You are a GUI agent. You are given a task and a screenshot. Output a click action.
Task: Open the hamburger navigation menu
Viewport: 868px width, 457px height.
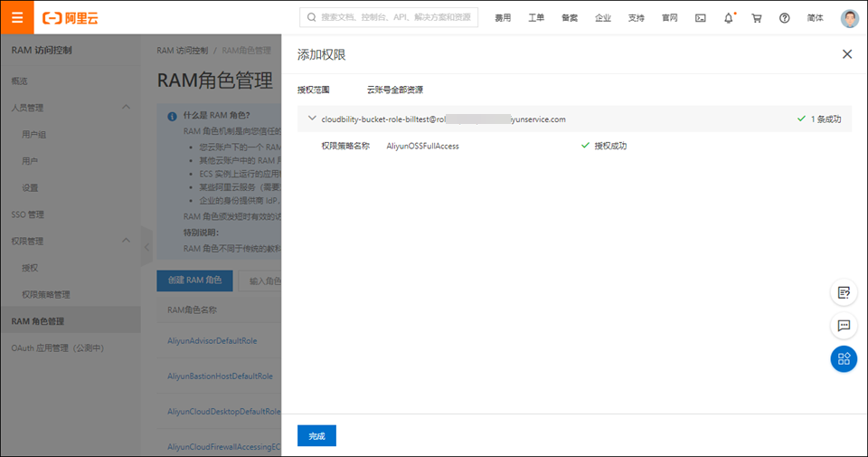(x=17, y=17)
